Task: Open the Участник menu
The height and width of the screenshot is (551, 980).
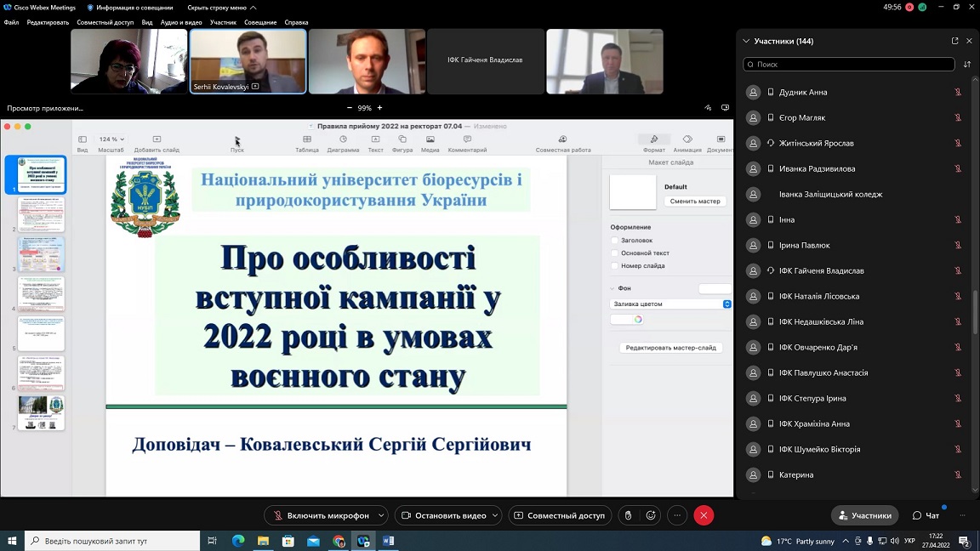Action: click(223, 22)
